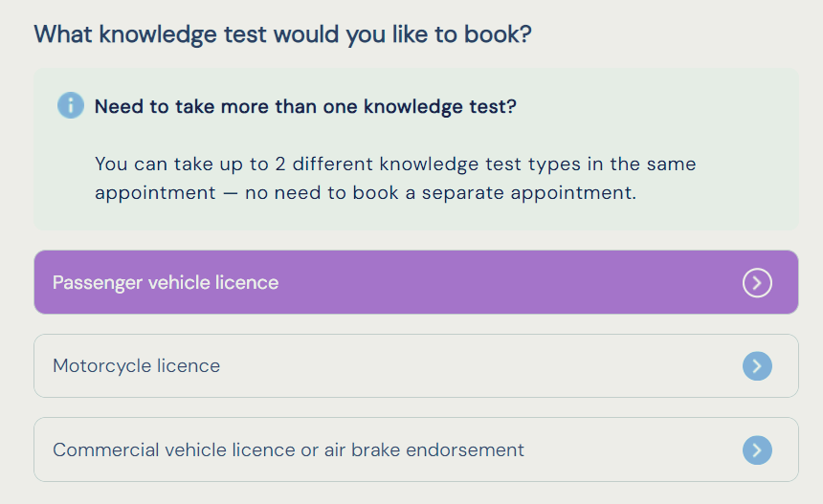Click the "Commercial vehicle licence" label text
The width and height of the screenshot is (823, 504).
172,450
